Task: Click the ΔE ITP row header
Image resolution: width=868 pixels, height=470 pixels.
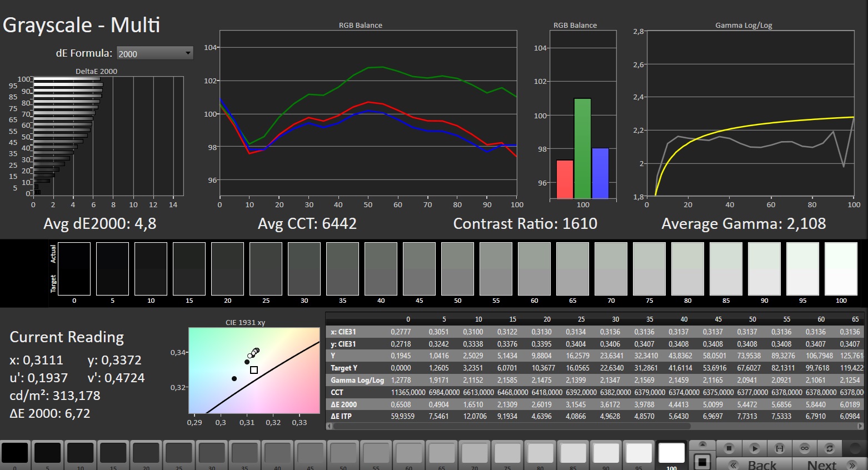Action: (x=341, y=416)
